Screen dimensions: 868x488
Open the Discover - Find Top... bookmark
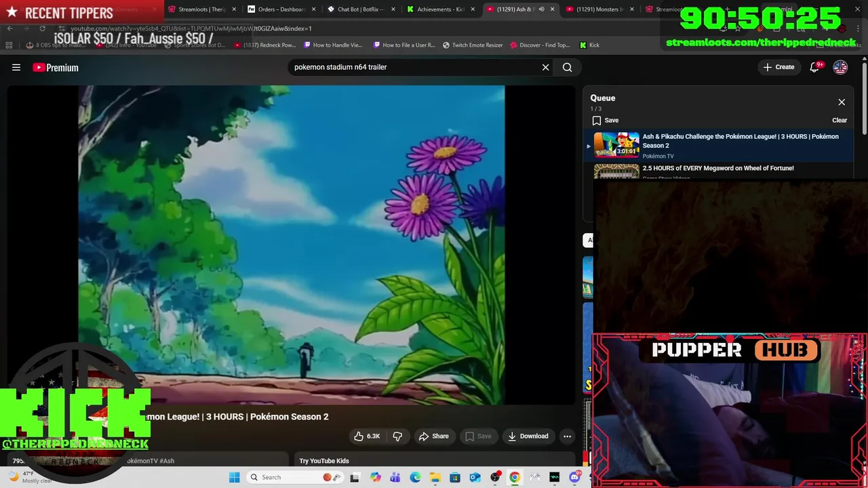[540, 45]
